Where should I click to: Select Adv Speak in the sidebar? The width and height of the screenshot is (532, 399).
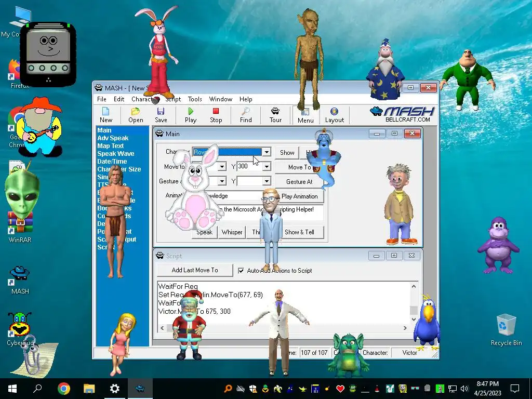(113, 138)
